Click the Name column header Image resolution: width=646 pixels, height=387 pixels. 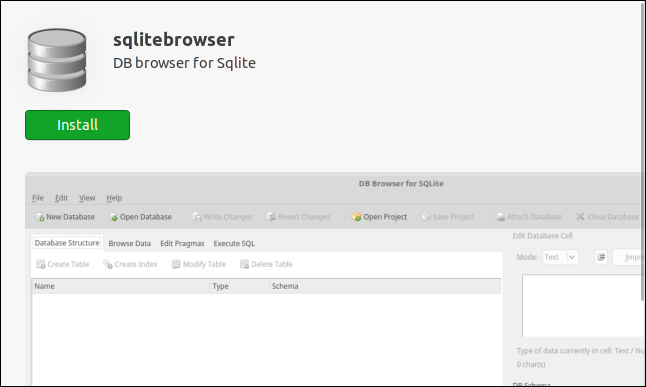pyautogui.click(x=121, y=286)
